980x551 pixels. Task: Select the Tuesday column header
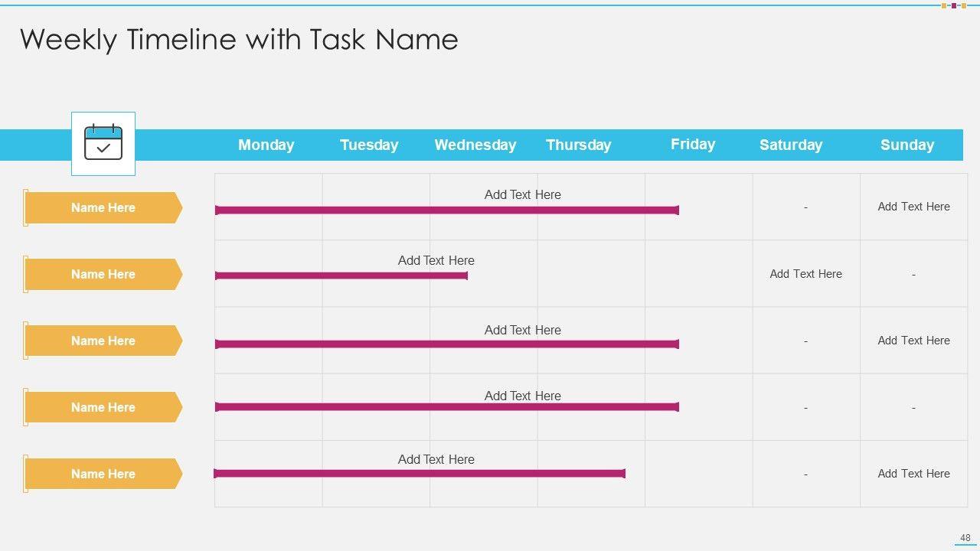[x=369, y=145]
